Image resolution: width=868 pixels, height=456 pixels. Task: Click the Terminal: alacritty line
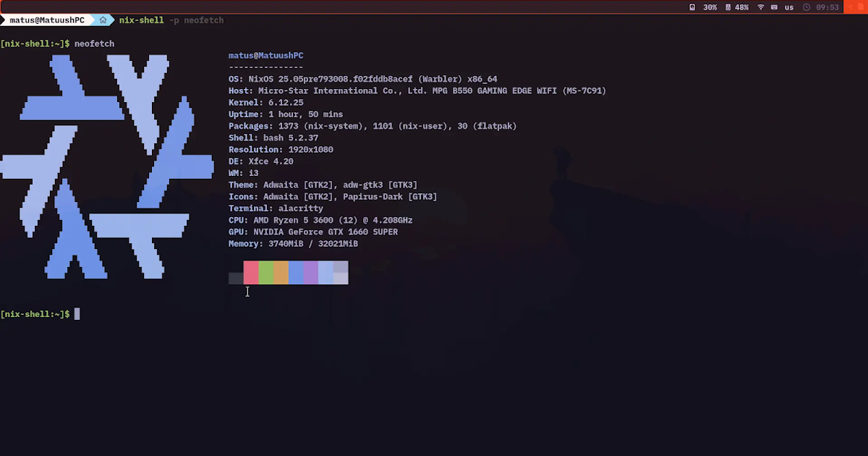(276, 208)
